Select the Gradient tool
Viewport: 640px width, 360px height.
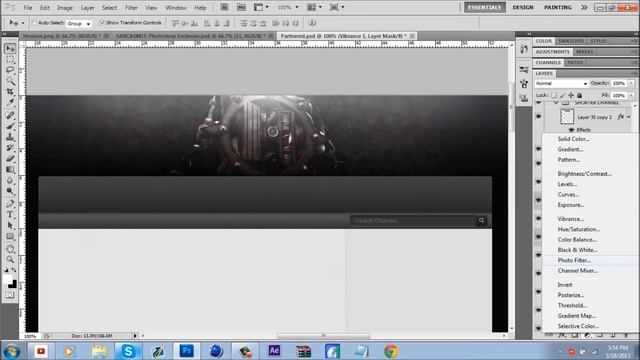point(10,169)
